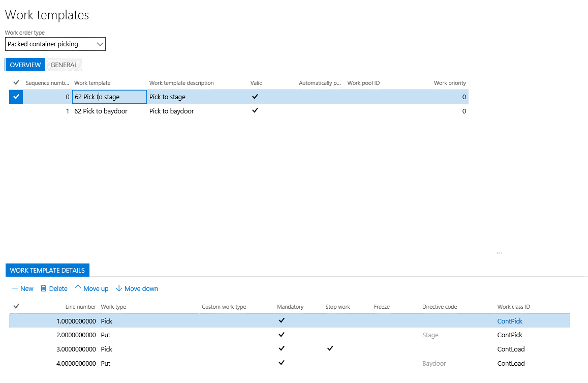The height and width of the screenshot is (383, 588).
Task: Click the Move up arrow icon
Action: (78, 288)
